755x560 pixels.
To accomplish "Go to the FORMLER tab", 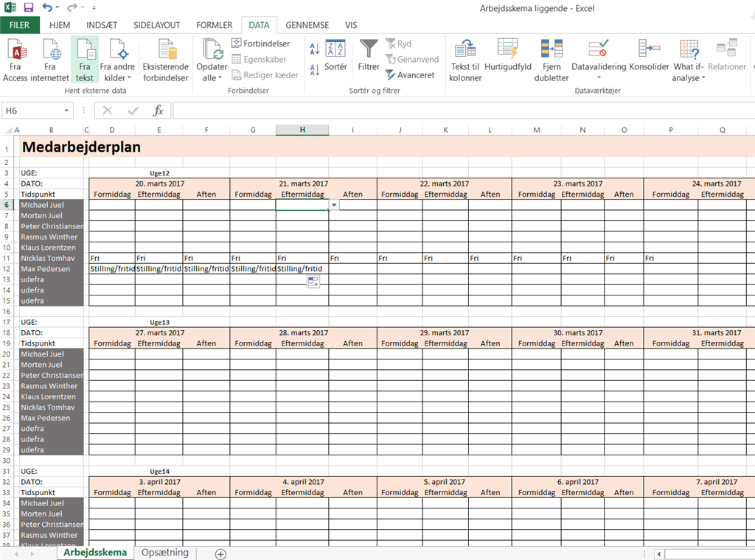I will 215,25.
